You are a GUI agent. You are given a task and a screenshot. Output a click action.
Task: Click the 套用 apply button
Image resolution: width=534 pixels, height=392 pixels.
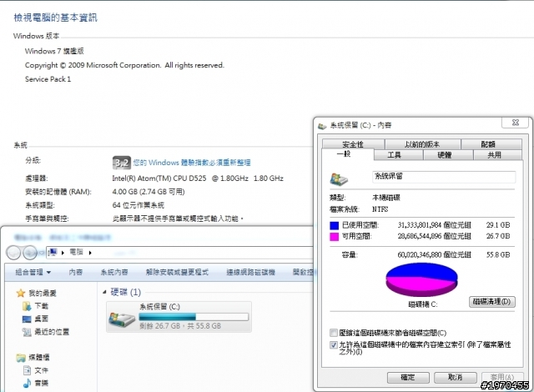click(x=502, y=377)
